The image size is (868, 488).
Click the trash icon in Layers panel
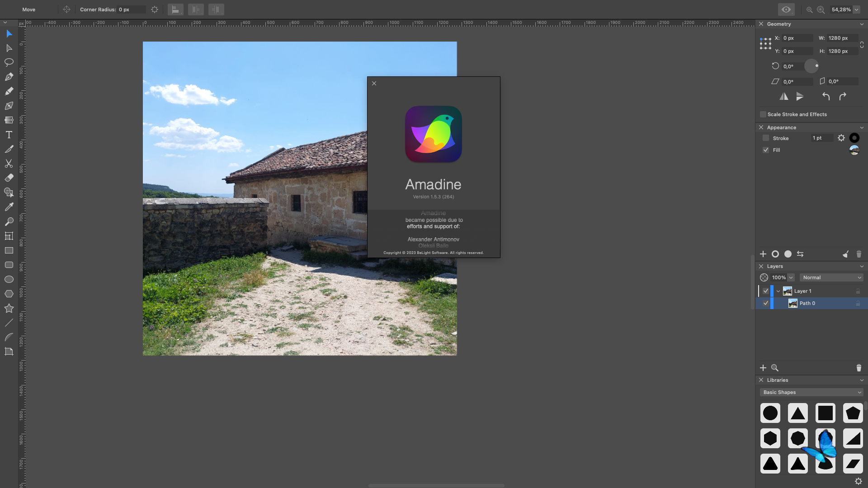click(x=859, y=368)
